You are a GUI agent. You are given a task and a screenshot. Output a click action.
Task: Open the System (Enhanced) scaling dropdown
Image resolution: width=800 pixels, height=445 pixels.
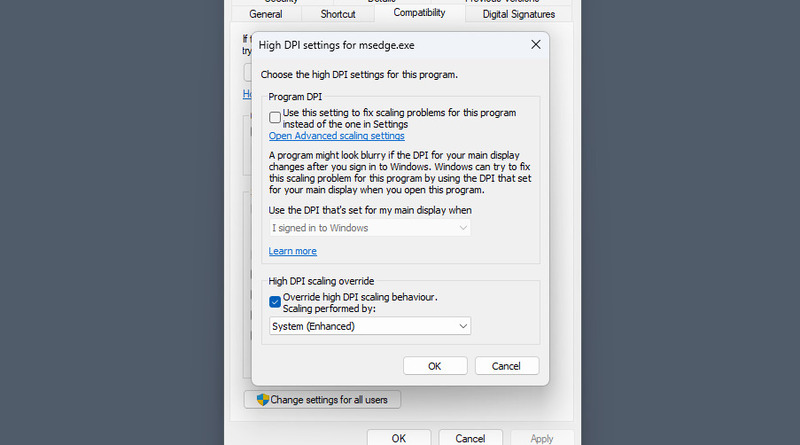370,326
